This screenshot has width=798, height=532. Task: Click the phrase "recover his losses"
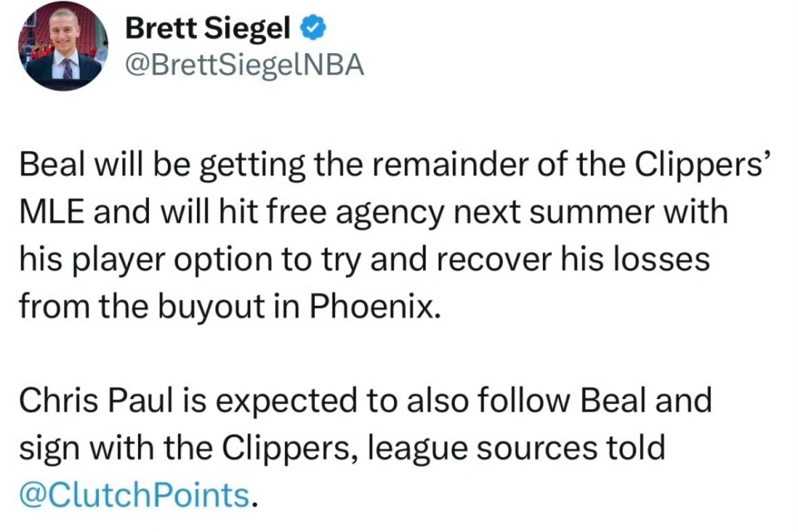point(572,259)
